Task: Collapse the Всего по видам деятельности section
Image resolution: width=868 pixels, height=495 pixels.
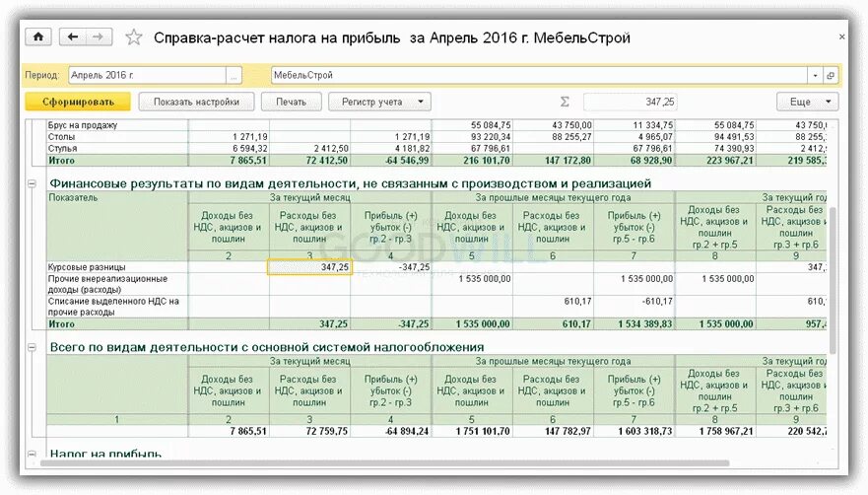Action: [x=33, y=347]
